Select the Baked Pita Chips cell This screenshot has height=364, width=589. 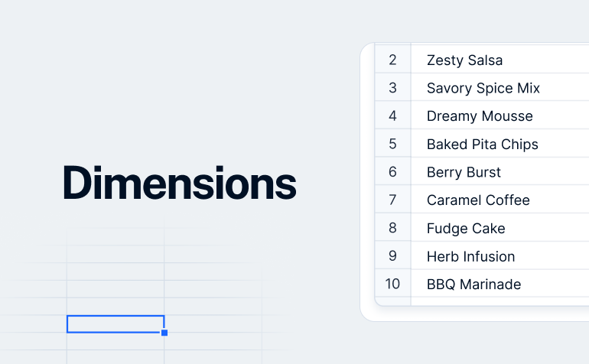[x=500, y=144]
